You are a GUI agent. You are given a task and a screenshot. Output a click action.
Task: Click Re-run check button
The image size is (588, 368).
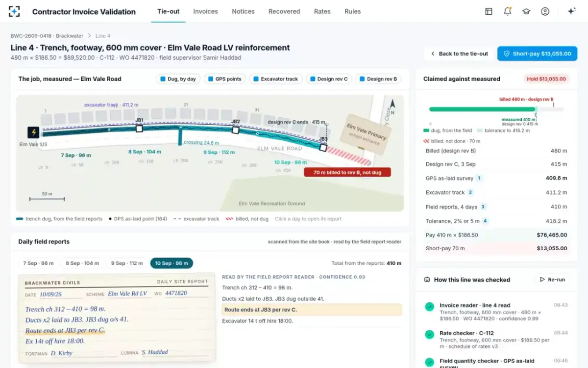tap(552, 280)
